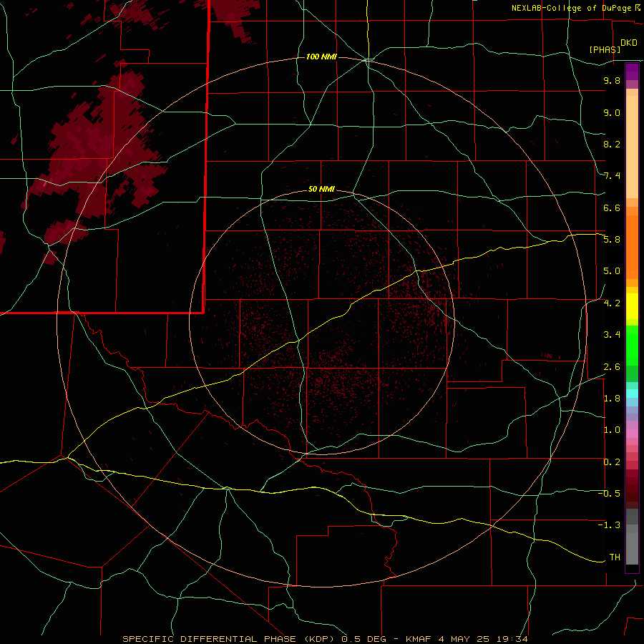Screen dimensions: 644x644
Task: Pick the gray band beside the TH label
Action: click(632, 550)
